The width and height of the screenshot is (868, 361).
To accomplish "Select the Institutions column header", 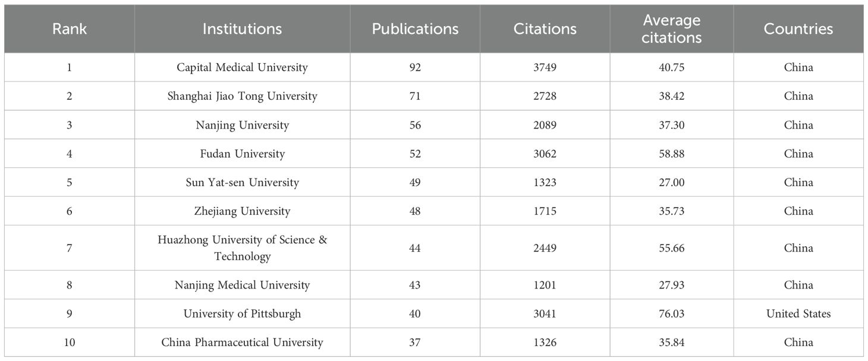I will point(242,29).
